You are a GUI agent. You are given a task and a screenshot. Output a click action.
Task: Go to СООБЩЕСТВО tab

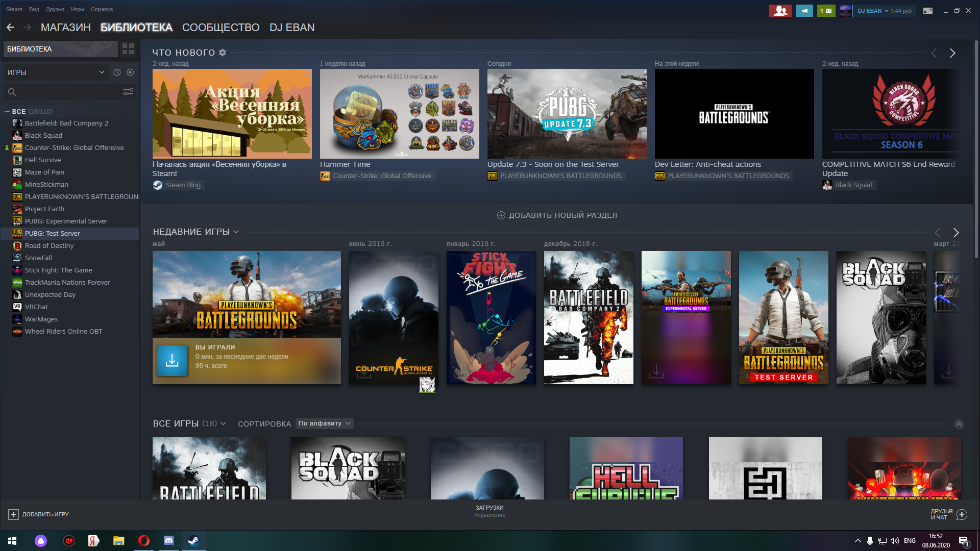tap(221, 28)
